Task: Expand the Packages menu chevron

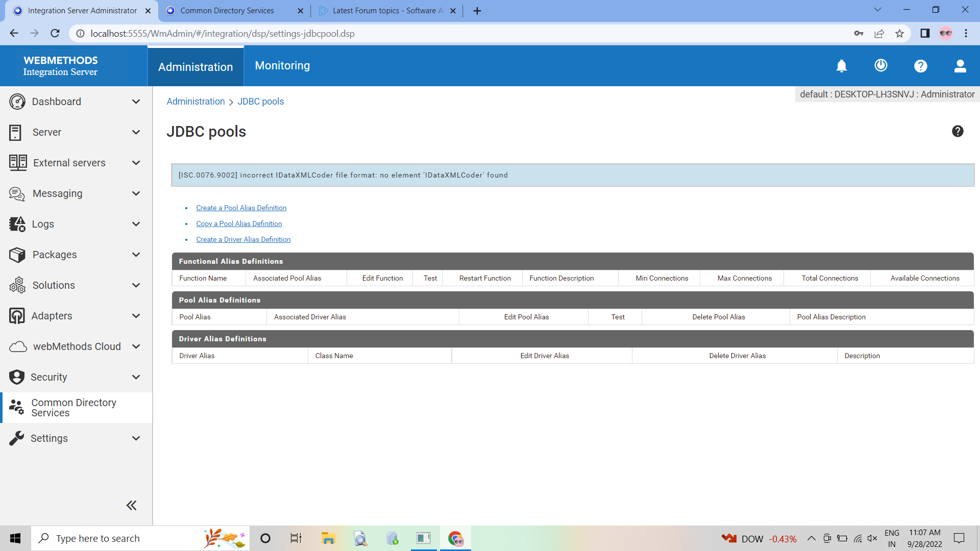Action: pos(136,255)
